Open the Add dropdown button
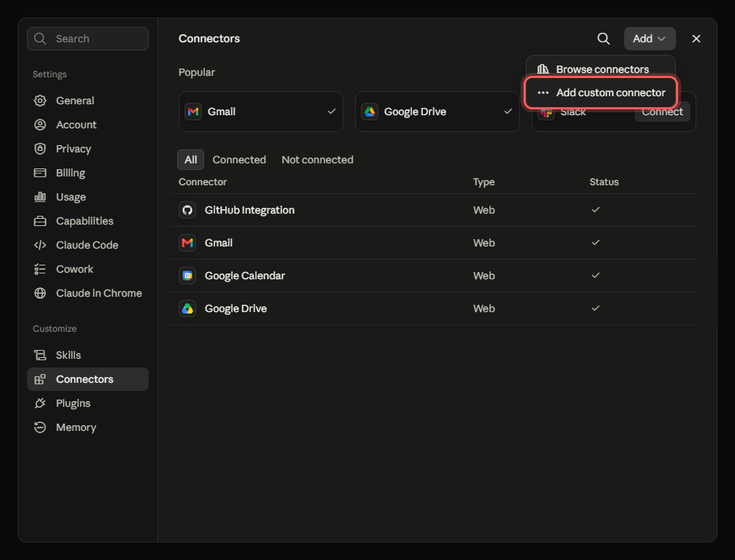 pos(649,39)
